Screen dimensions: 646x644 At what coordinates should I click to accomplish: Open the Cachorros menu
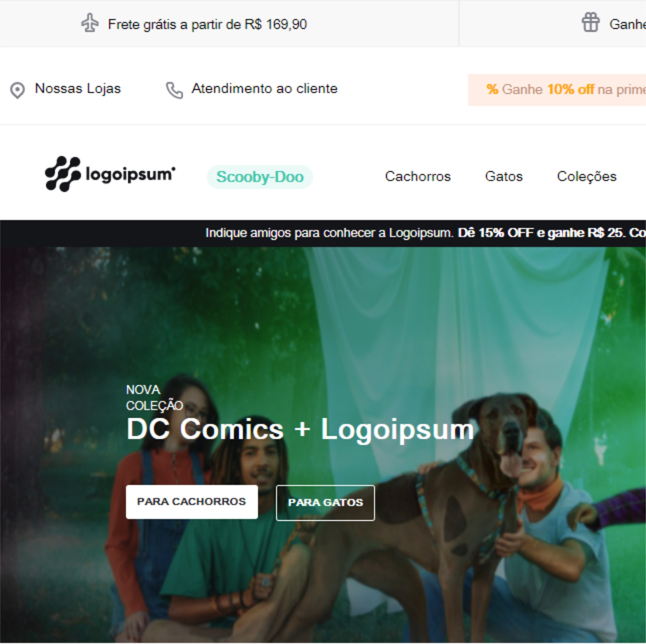pyautogui.click(x=418, y=176)
